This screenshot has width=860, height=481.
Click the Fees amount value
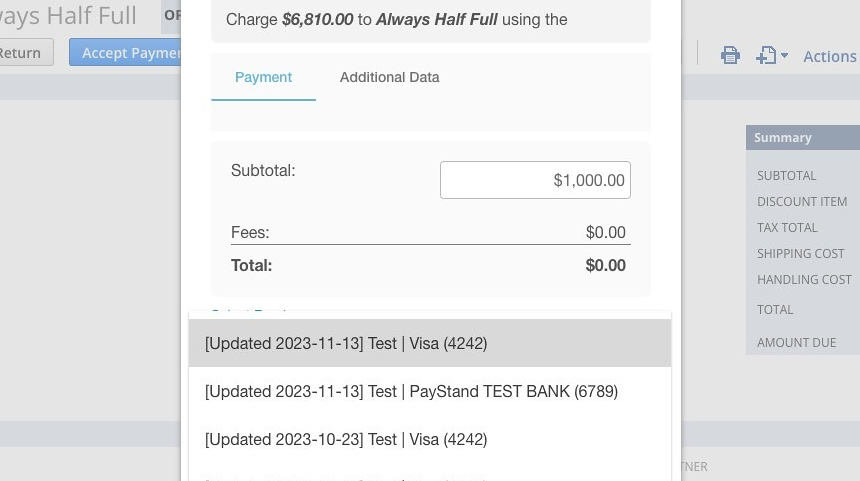pos(606,233)
